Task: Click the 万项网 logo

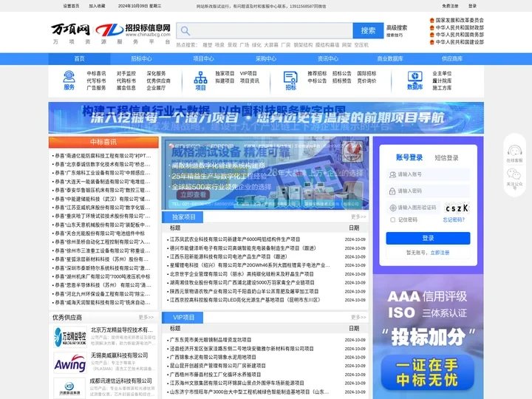Action: [x=71, y=30]
